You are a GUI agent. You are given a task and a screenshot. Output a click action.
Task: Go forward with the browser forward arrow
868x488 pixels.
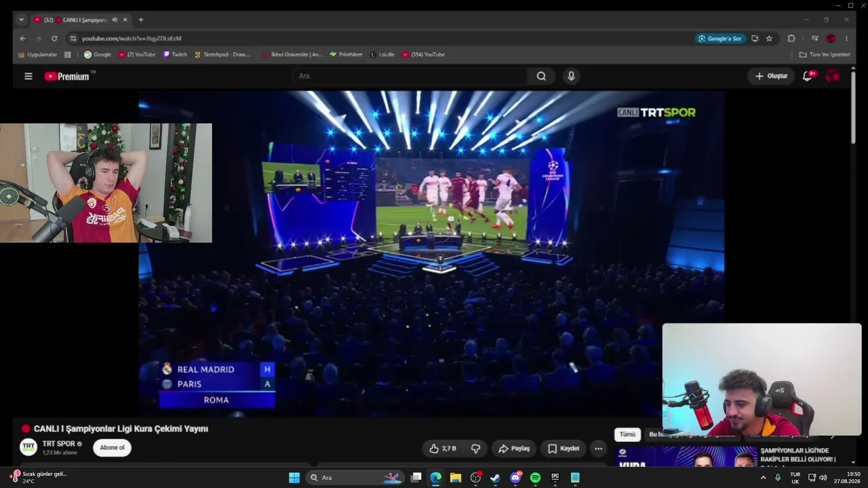[x=38, y=39]
